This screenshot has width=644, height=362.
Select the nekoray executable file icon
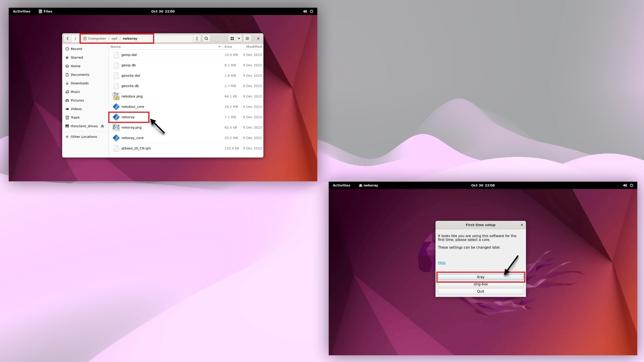(x=116, y=117)
